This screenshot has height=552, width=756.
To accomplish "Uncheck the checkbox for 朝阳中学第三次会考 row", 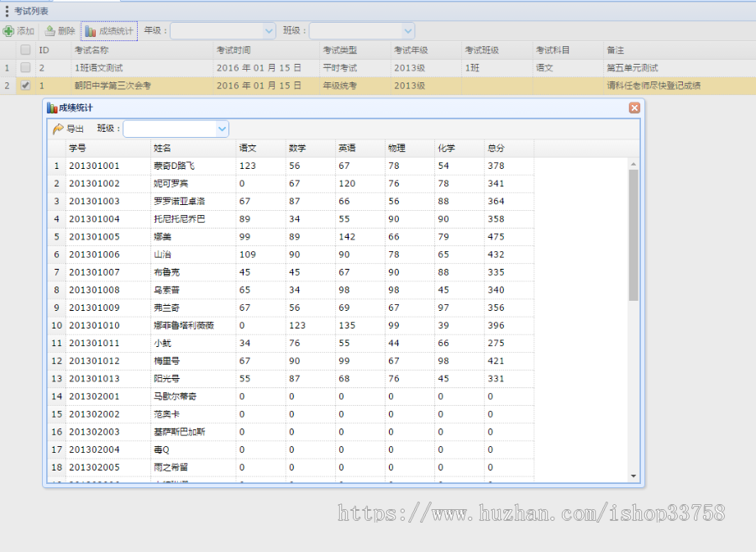I will coord(24,85).
